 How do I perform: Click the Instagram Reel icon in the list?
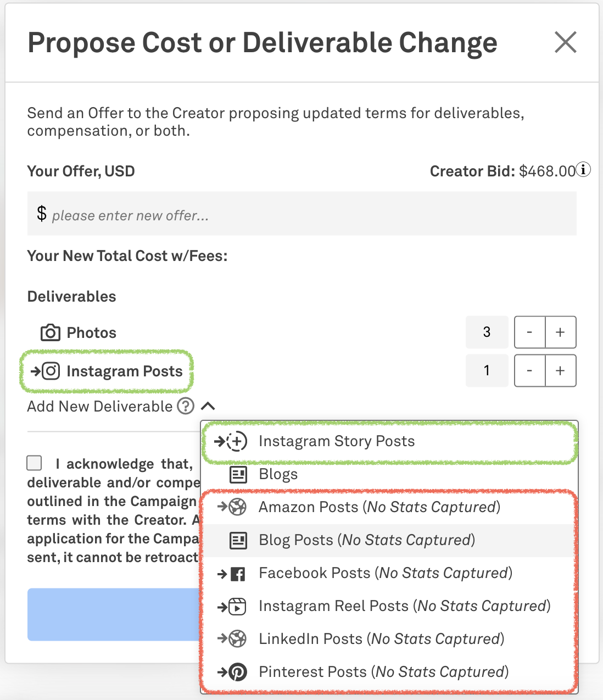pos(237,607)
